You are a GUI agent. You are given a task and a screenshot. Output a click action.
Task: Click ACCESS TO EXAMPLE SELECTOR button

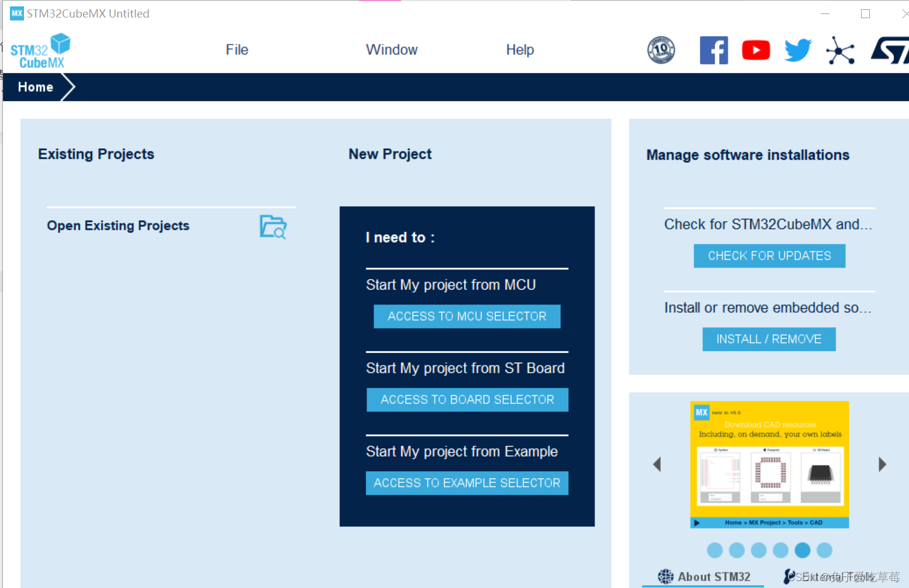(467, 483)
